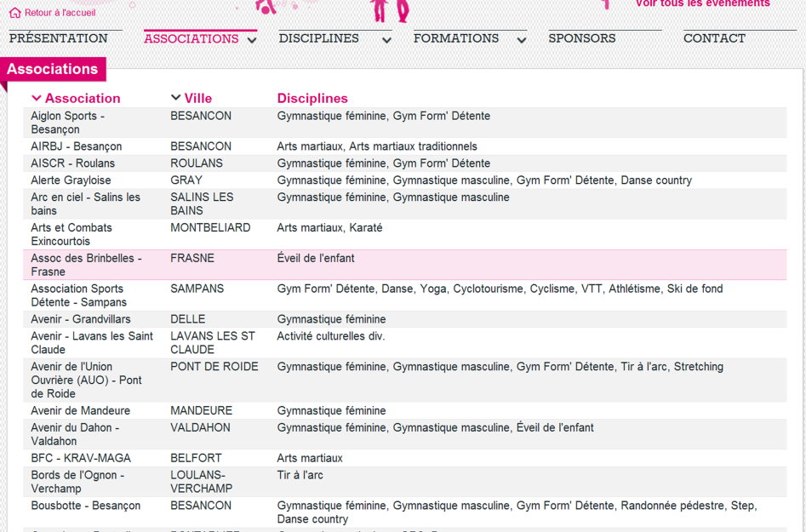The height and width of the screenshot is (532, 806).
Task: Click the Associations page title banner
Action: tap(53, 69)
